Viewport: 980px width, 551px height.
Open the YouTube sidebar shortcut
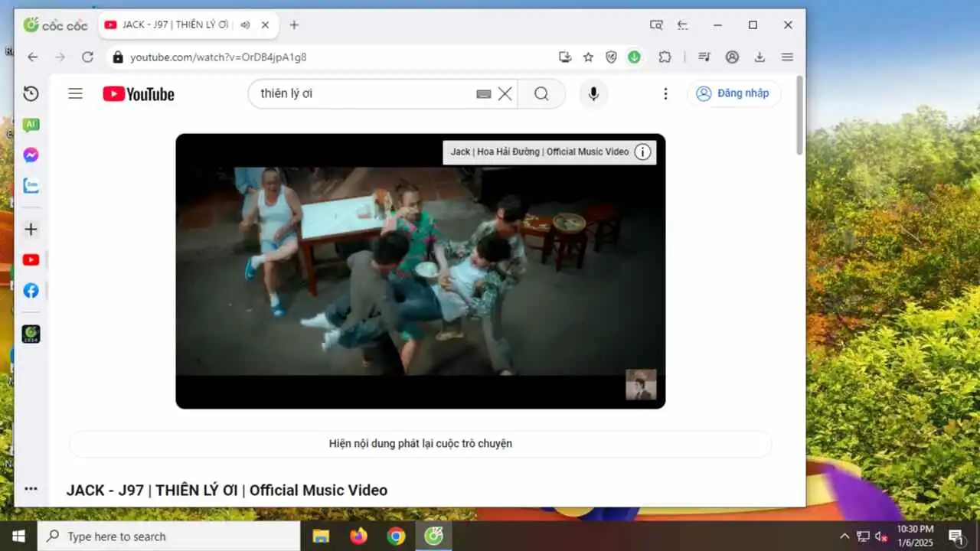click(x=31, y=260)
